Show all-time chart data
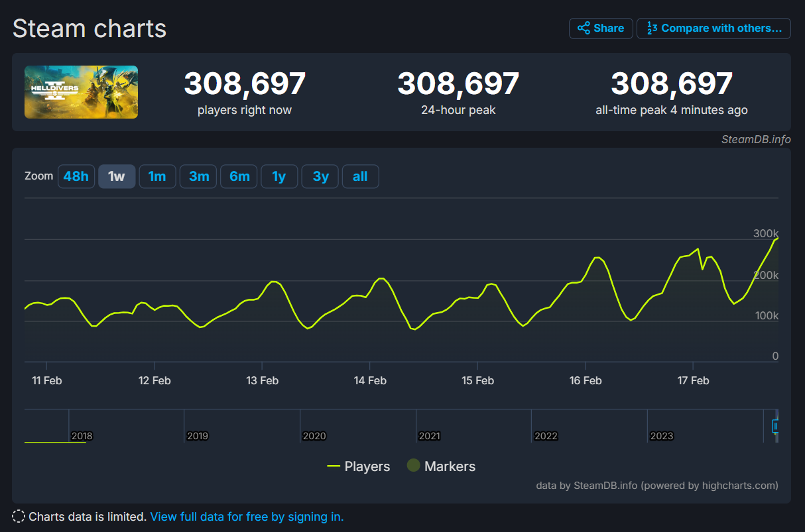Screen dimensions: 805x532 click(x=360, y=176)
